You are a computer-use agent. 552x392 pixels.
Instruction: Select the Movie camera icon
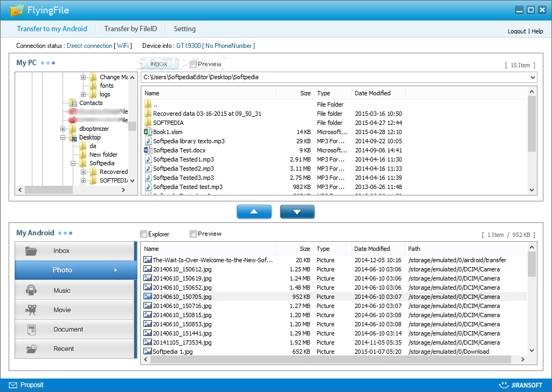(x=31, y=310)
